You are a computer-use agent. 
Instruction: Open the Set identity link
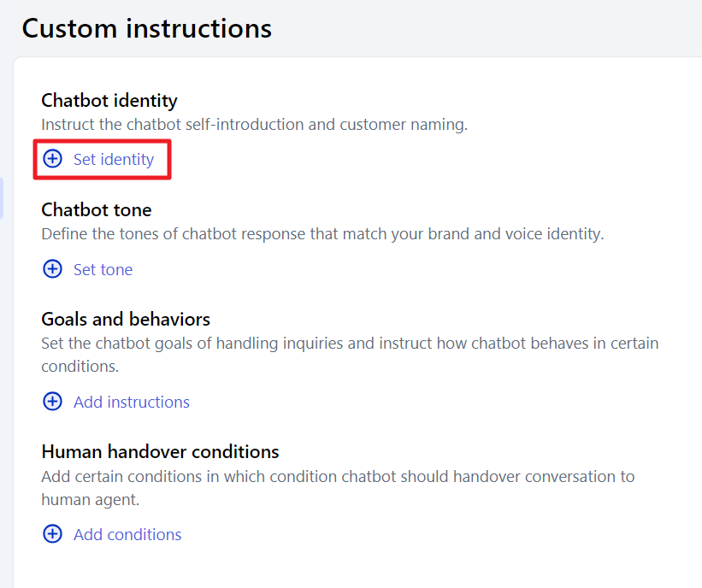[114, 159]
